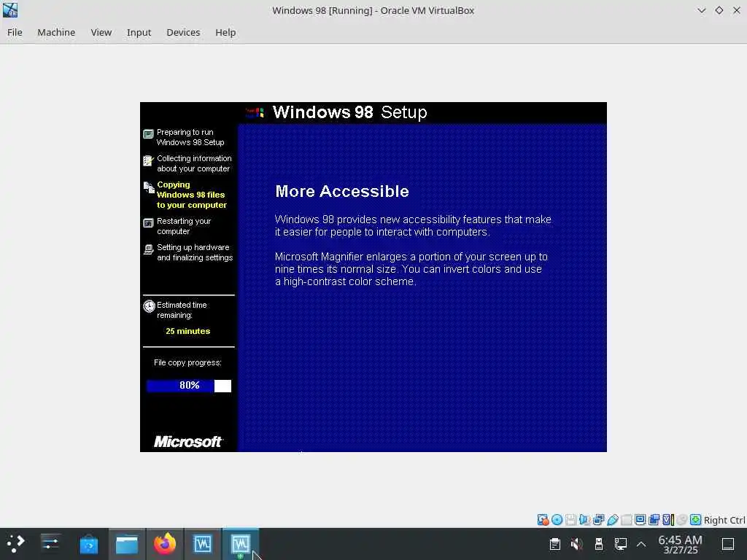Click the virtualization features V icon

(x=668, y=519)
